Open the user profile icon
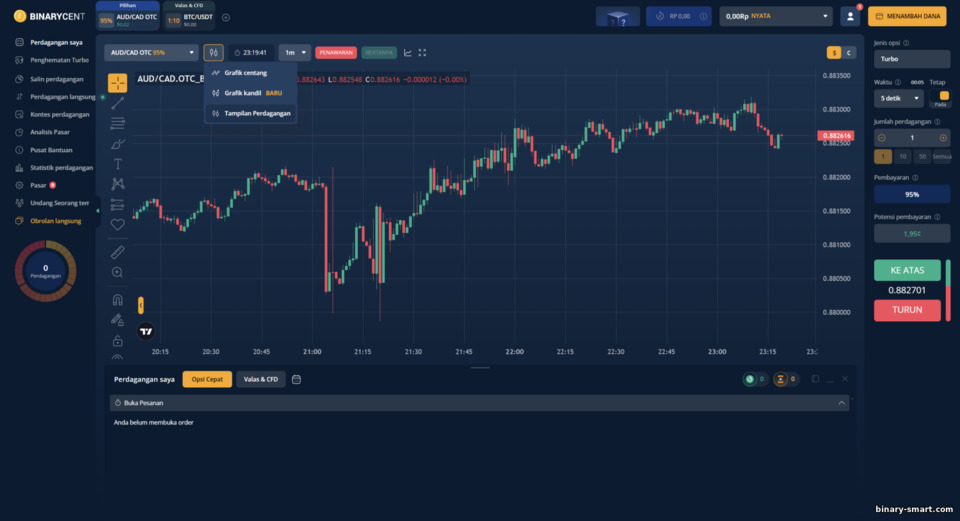Screen dimensions: 960x521 point(850,17)
